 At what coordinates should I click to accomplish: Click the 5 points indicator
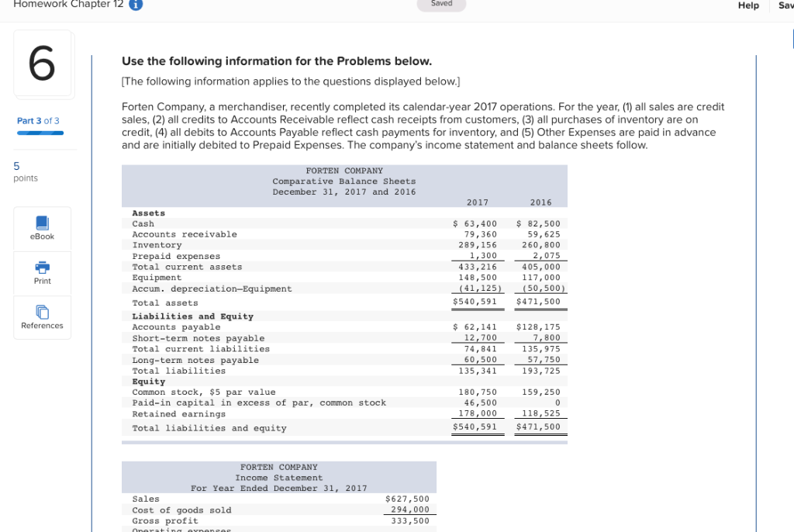[x=26, y=171]
